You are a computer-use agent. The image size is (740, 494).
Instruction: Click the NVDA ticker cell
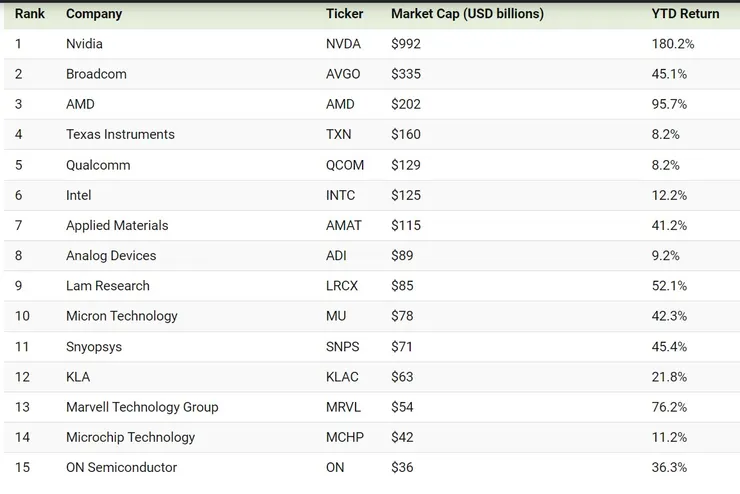click(x=344, y=44)
